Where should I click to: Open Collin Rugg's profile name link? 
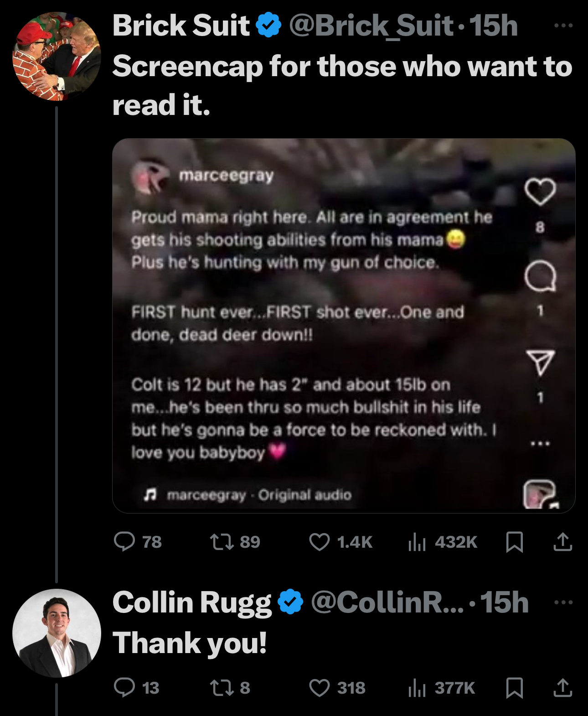coord(192,602)
